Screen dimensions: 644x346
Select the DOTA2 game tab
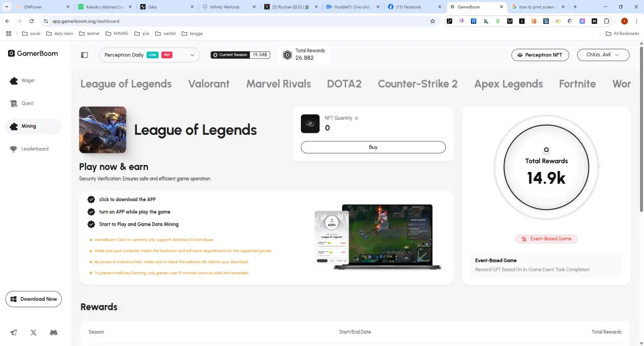pyautogui.click(x=344, y=84)
